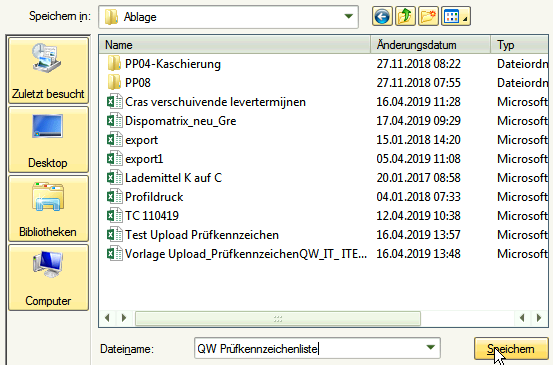Select file name export1
This screenshot has height=365, width=553.
[x=144, y=159]
